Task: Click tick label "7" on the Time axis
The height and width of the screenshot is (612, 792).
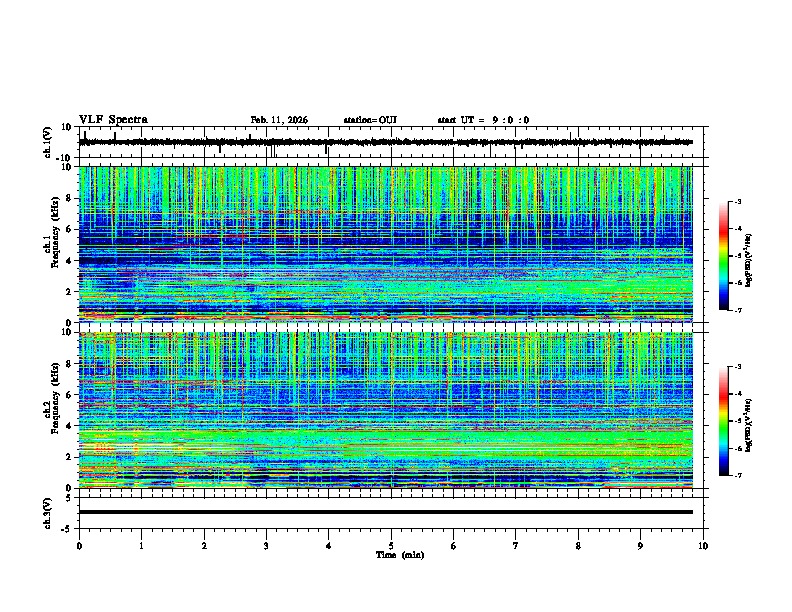Action: coord(516,546)
